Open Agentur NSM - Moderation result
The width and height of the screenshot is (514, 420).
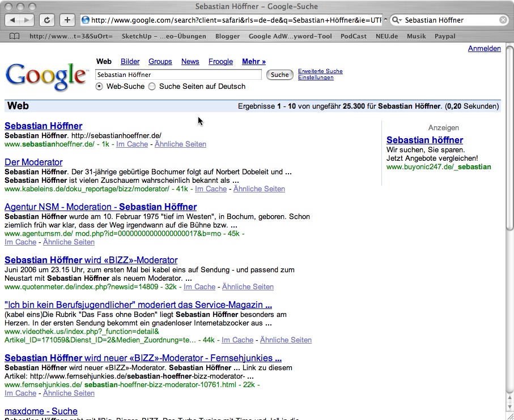[x=101, y=207]
